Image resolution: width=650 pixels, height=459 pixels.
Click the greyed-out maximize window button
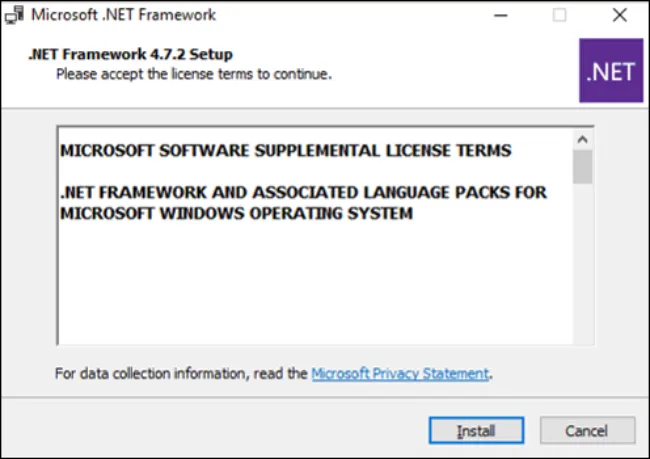click(x=559, y=15)
